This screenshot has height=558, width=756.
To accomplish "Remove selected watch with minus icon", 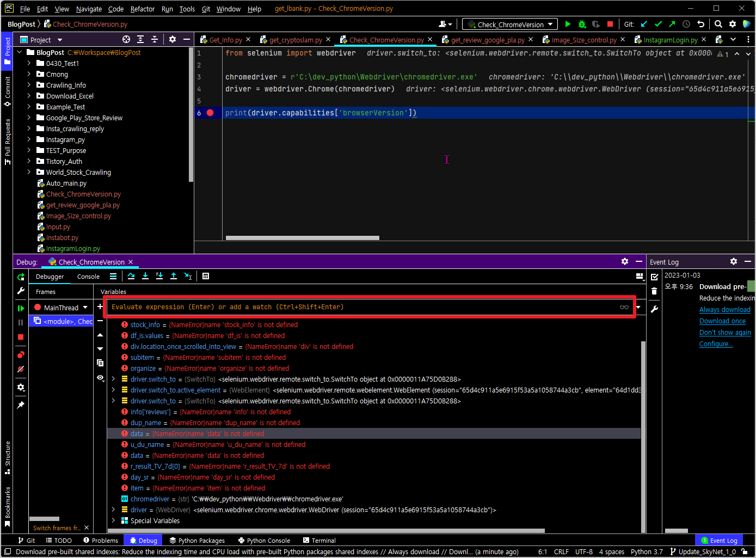I will tap(100, 321).
